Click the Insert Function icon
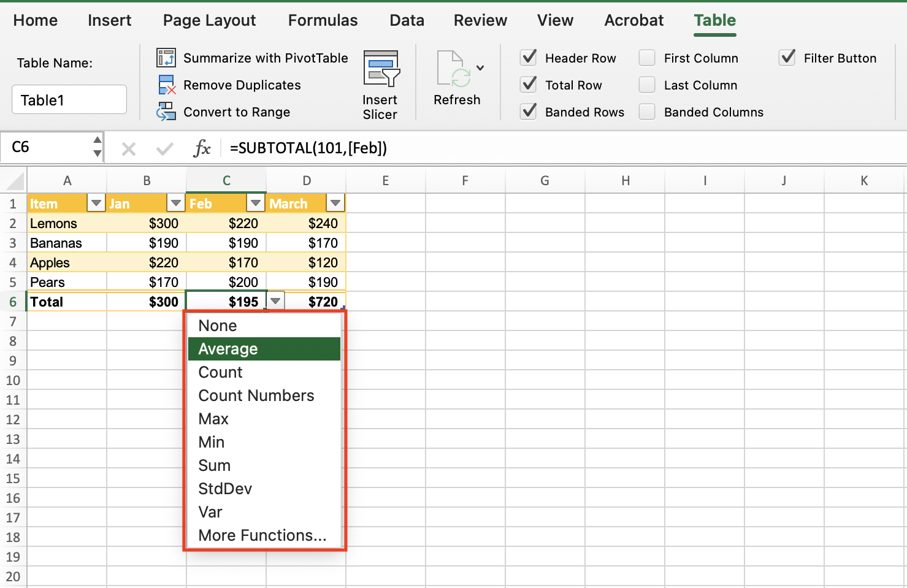Viewport: 907px width, 588px height. 202,148
